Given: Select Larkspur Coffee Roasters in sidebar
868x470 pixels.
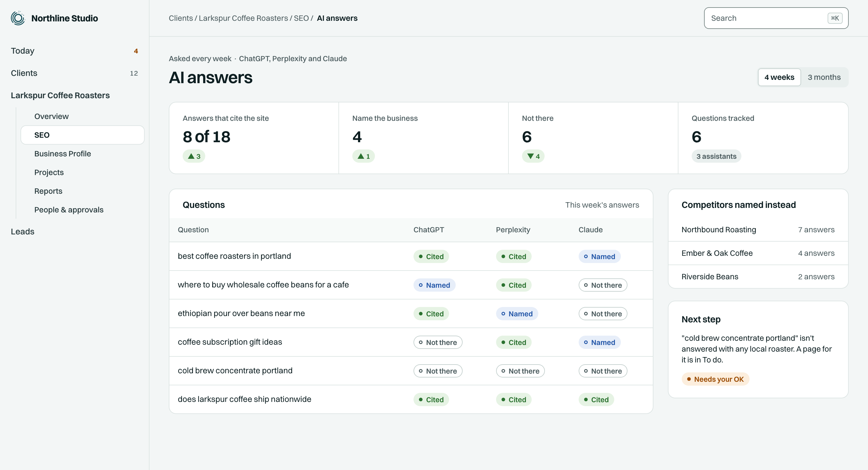Looking at the screenshot, I should pyautogui.click(x=60, y=95).
